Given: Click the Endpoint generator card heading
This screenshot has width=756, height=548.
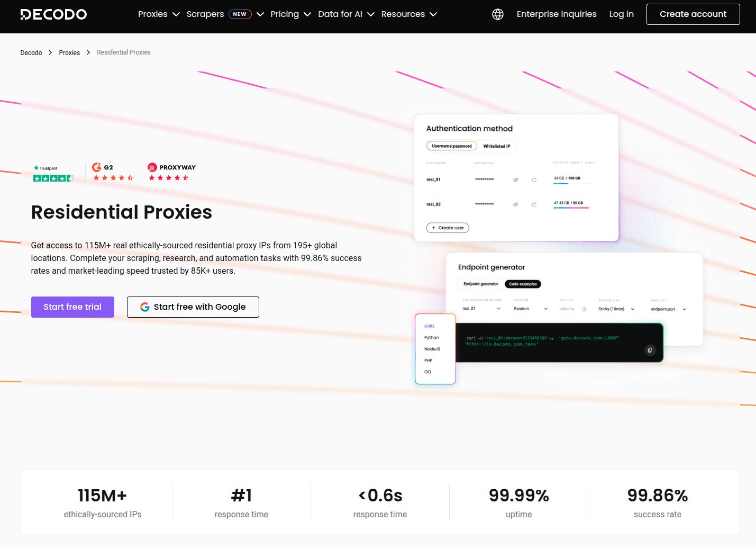Looking at the screenshot, I should coord(491,267).
